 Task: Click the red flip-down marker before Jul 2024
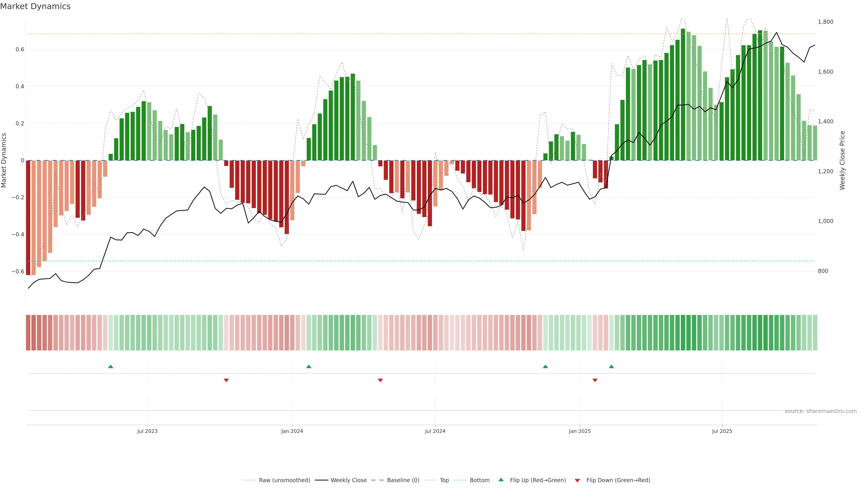[380, 380]
